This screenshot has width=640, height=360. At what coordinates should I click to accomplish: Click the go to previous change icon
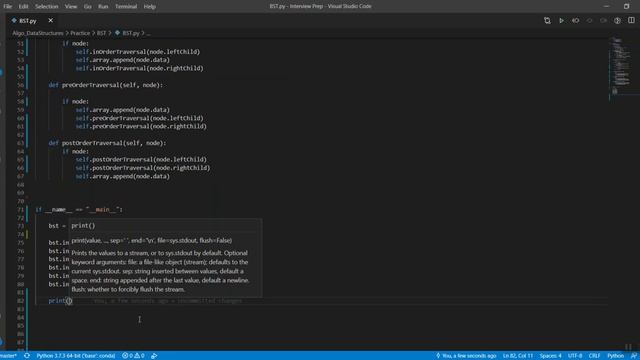point(576,20)
